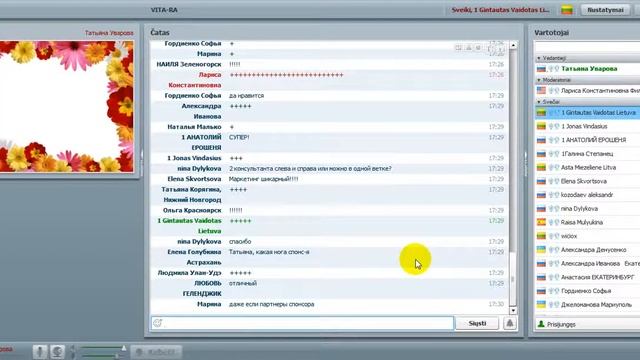Click the first small icon in chat header toolbar
Image resolution: width=640 pixels, height=360 pixels.
pyautogui.click(x=459, y=48)
